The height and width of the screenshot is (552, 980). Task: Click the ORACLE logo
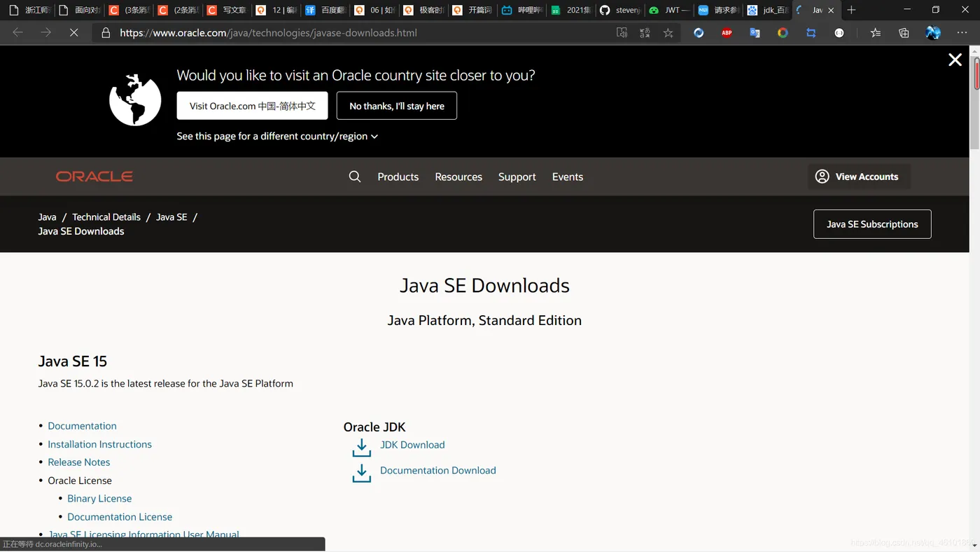pyautogui.click(x=94, y=177)
